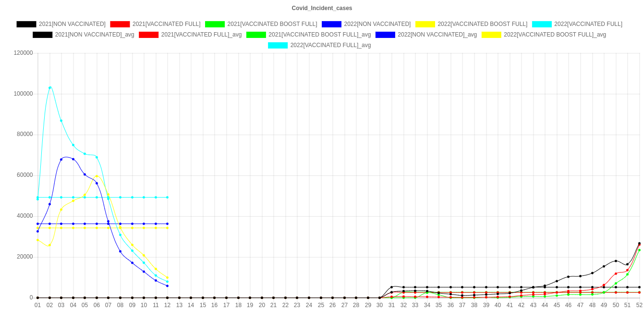Click the green data point at week 52
Image resolution: width=644 pixels, height=322 pixels.
click(x=639, y=250)
